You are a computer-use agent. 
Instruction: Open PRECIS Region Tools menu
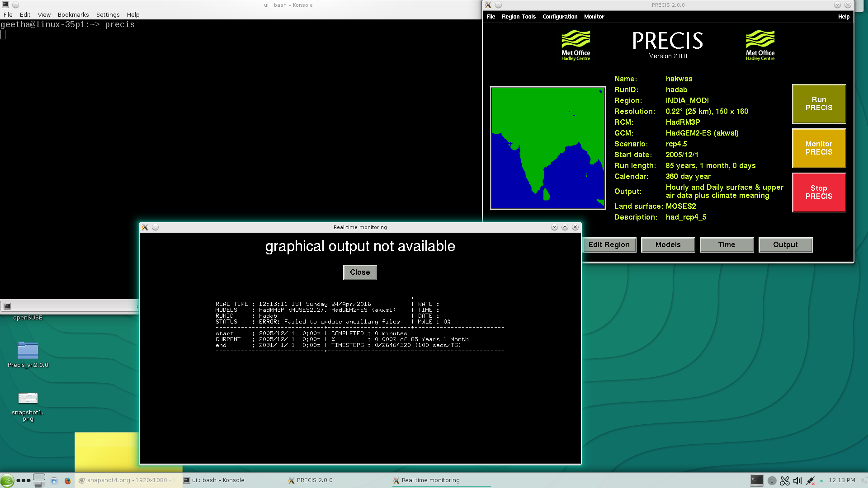pyautogui.click(x=519, y=17)
